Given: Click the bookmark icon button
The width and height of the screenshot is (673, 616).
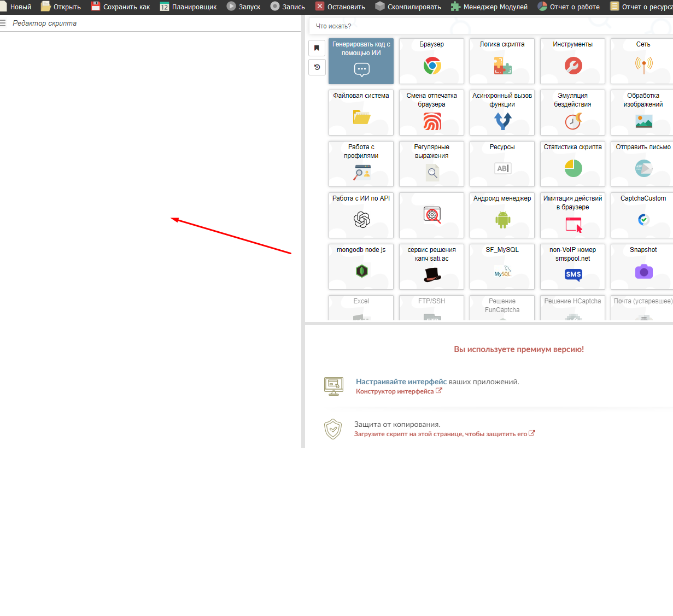Looking at the screenshot, I should tap(317, 48).
